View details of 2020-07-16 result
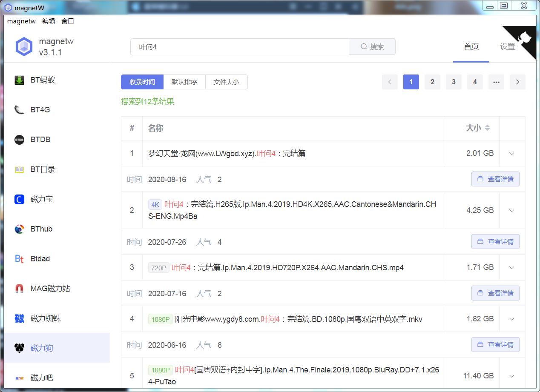540x392 pixels. click(x=495, y=293)
